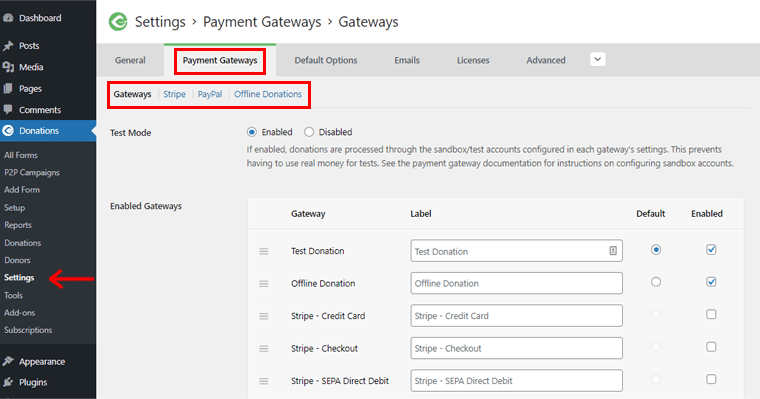
Task: Open Setup in the Donations submenu
Action: [15, 207]
